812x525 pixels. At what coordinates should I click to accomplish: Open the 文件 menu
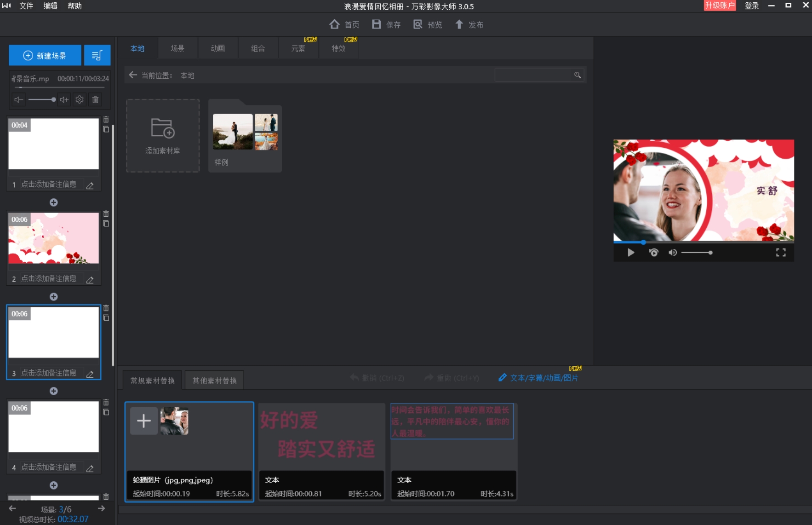coord(26,6)
